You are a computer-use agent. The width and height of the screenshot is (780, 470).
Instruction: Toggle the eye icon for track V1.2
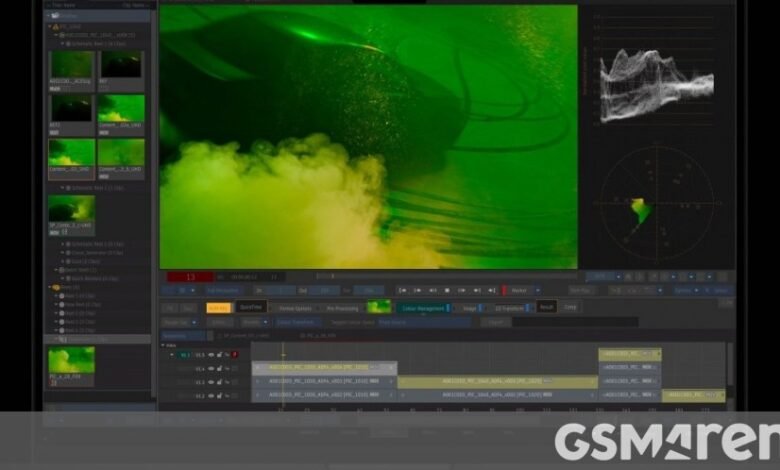pos(210,396)
